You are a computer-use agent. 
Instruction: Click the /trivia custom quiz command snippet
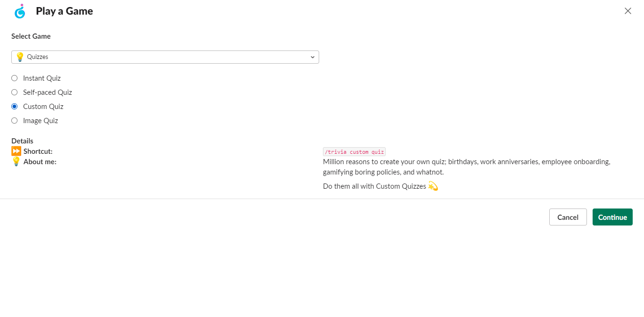[354, 151]
